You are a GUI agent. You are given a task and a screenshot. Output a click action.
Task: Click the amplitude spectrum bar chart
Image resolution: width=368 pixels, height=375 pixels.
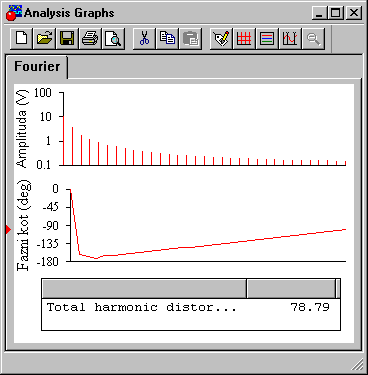204,129
